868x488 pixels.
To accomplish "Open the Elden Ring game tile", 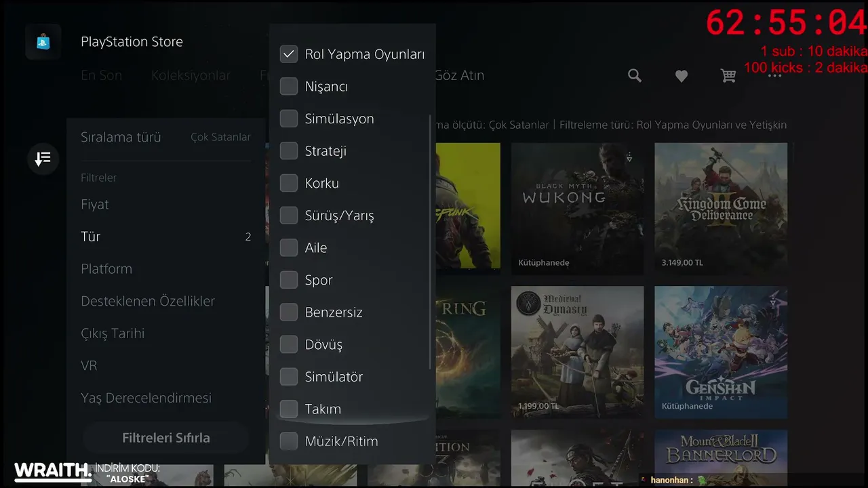I will 468,352.
